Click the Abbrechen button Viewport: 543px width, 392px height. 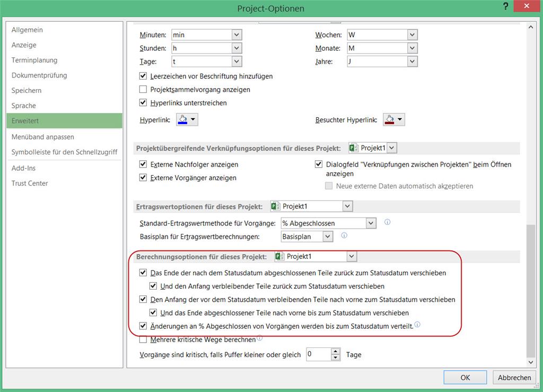click(x=514, y=378)
